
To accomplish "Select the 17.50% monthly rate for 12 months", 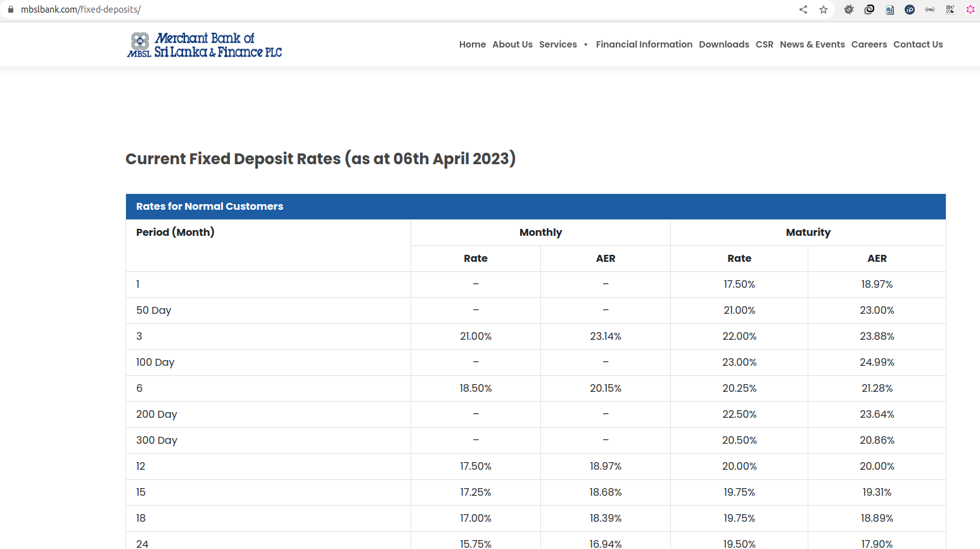I will point(476,467).
